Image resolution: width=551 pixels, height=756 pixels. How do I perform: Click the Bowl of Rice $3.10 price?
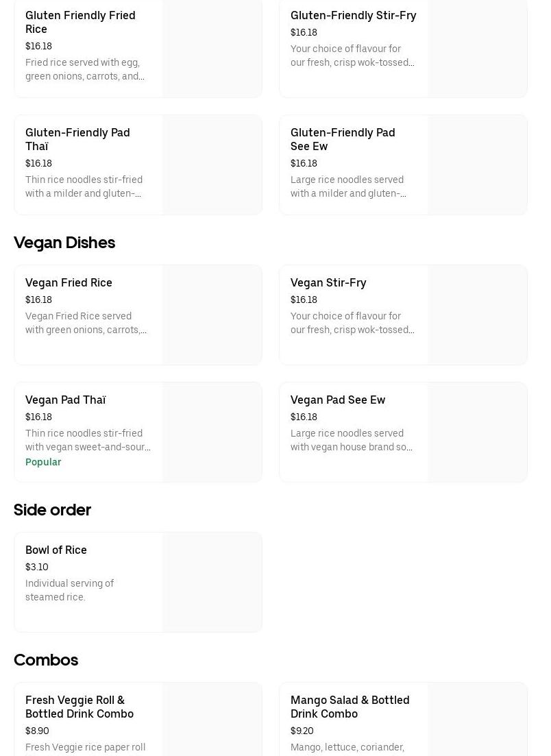(x=37, y=567)
